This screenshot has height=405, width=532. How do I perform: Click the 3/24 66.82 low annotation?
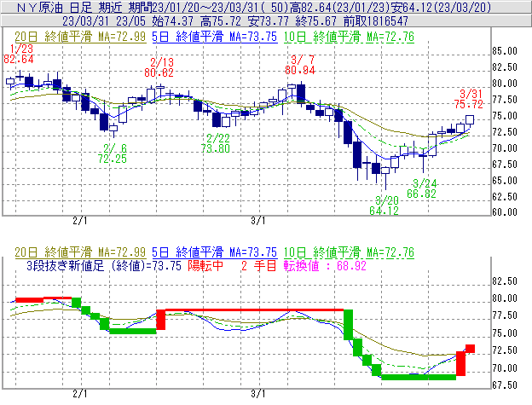pos(422,189)
